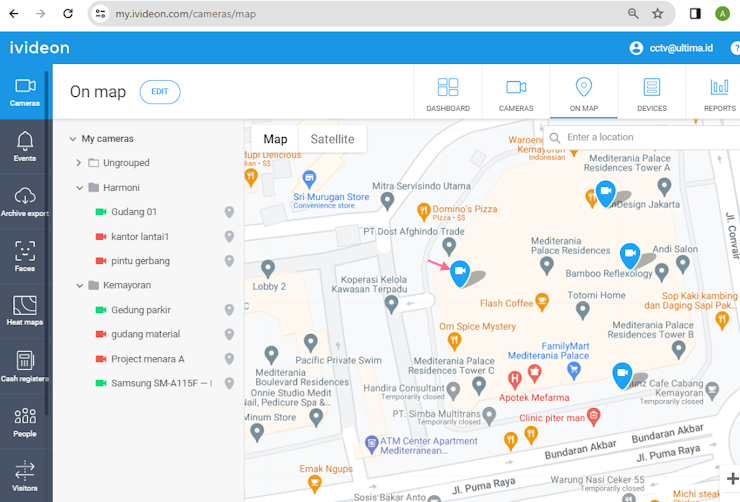Click the Apotek Mefarma map label
This screenshot has width=740, height=502.
534,398
